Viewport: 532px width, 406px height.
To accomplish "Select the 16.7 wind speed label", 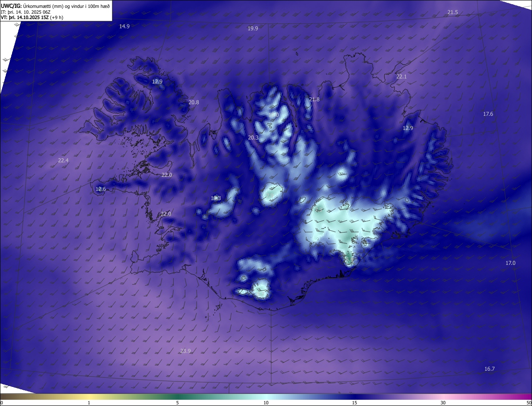I will click(490, 369).
